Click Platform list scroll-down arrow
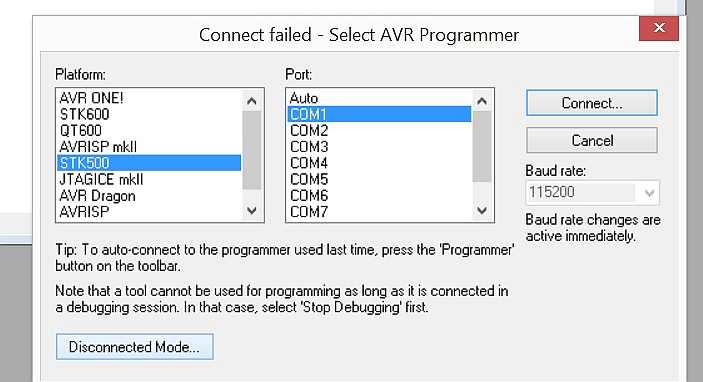 pos(252,210)
